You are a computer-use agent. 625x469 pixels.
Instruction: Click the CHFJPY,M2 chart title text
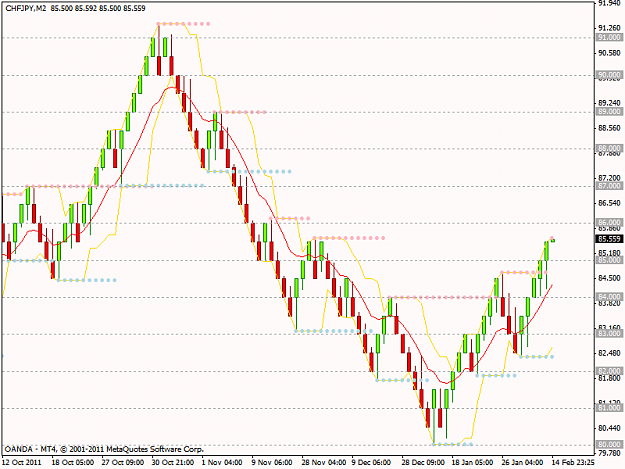pos(26,8)
